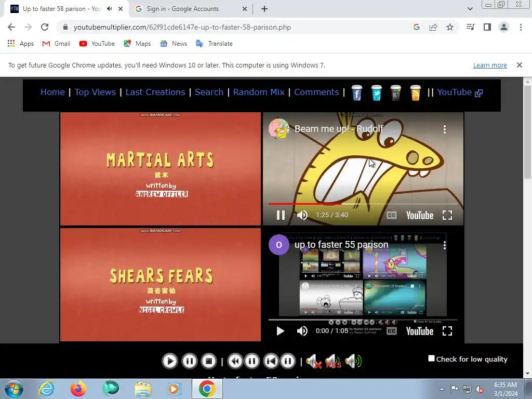This screenshot has width=532, height=399.
Task: Click the rewind all videos button
Action: coord(235,361)
